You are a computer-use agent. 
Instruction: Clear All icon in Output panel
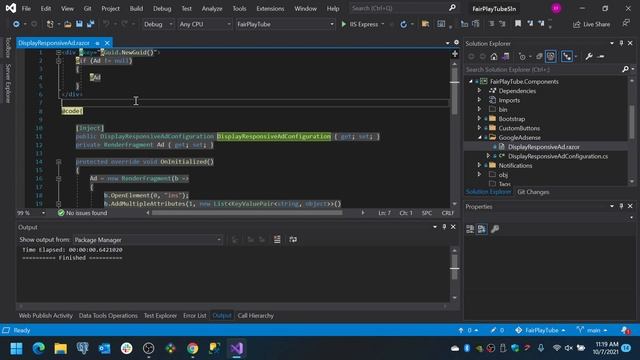[x=277, y=240]
